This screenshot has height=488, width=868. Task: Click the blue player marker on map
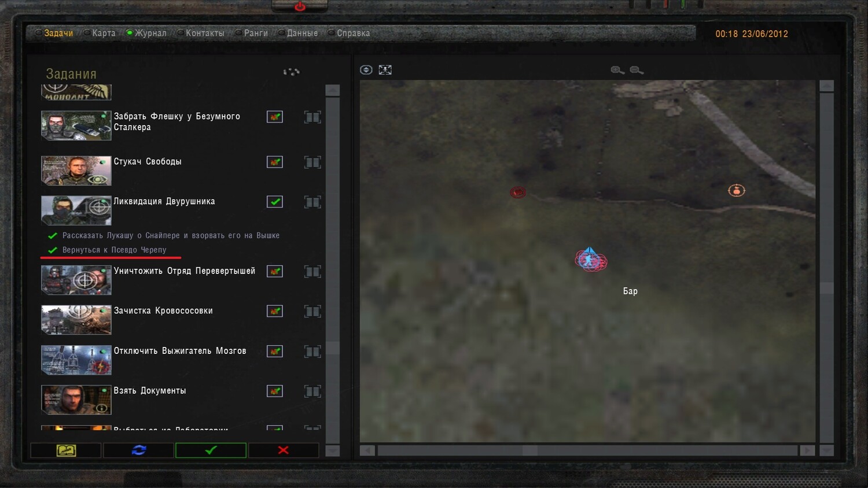590,258
